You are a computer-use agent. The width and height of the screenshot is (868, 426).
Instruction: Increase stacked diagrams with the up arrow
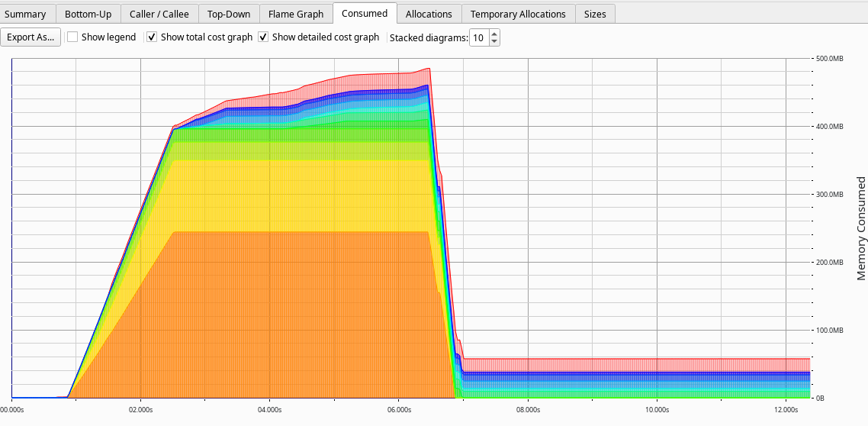tap(494, 34)
